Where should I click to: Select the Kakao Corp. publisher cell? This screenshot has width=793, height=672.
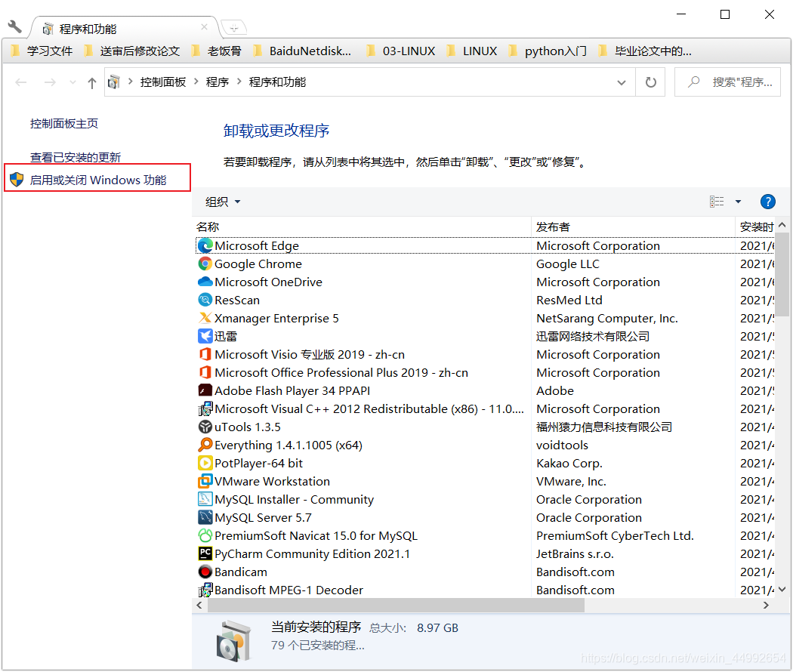click(569, 463)
